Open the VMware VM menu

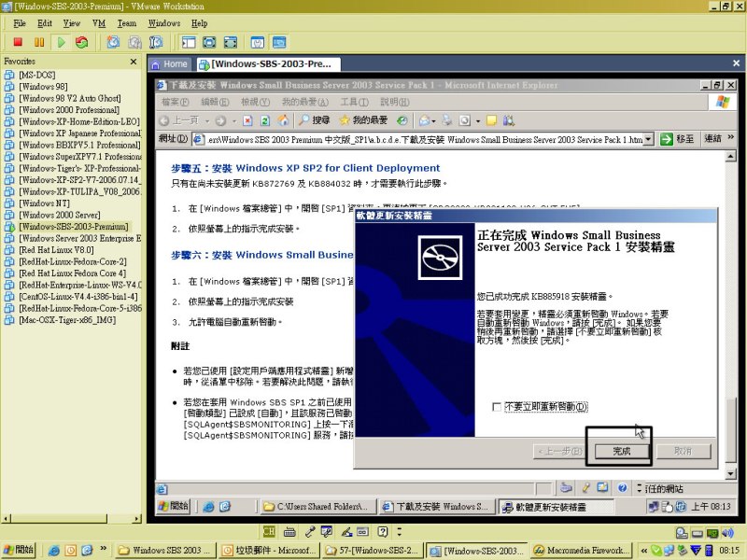[x=99, y=23]
